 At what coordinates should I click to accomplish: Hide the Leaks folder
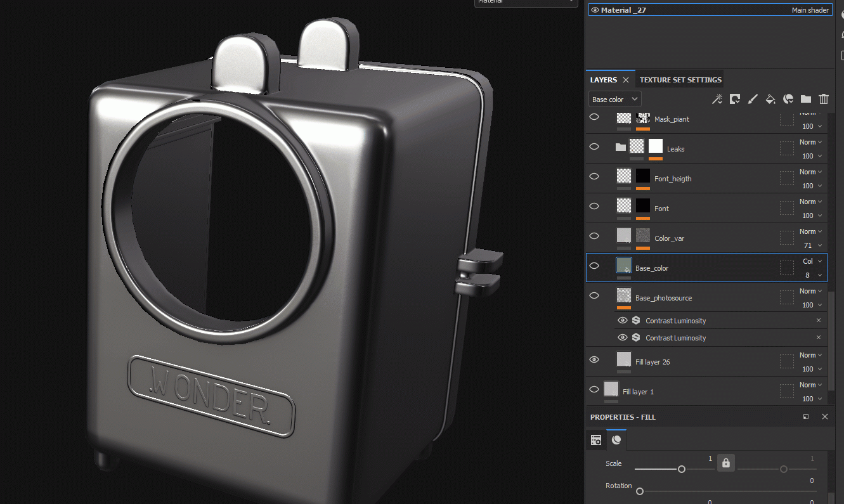point(594,146)
